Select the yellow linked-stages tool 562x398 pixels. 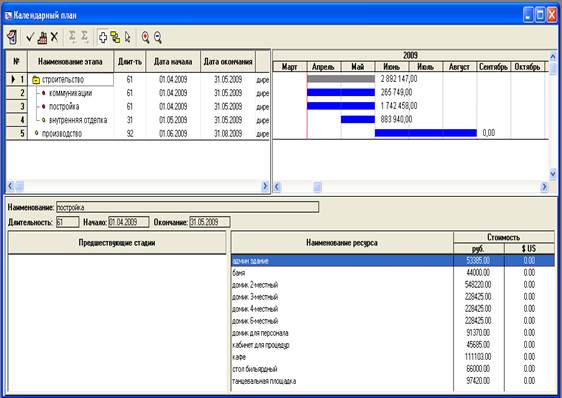pos(115,37)
